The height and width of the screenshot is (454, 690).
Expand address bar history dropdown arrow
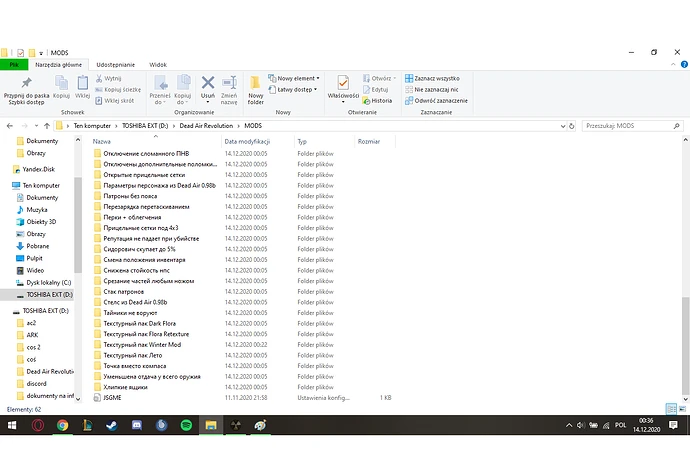coord(563,126)
